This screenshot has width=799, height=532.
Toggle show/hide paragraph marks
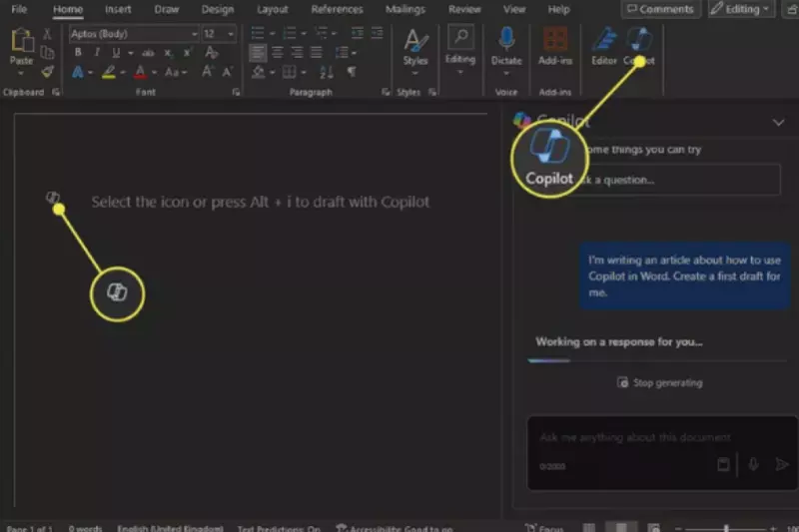tap(352, 72)
